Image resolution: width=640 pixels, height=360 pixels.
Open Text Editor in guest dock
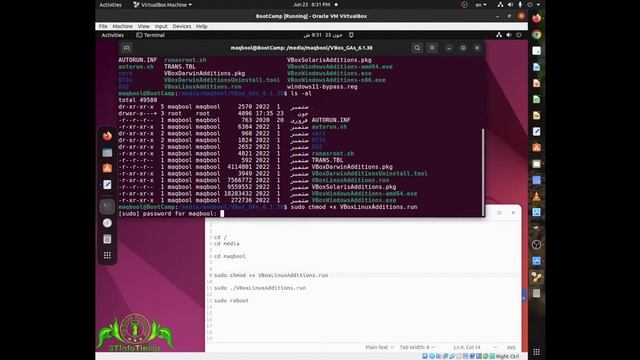tap(107, 184)
